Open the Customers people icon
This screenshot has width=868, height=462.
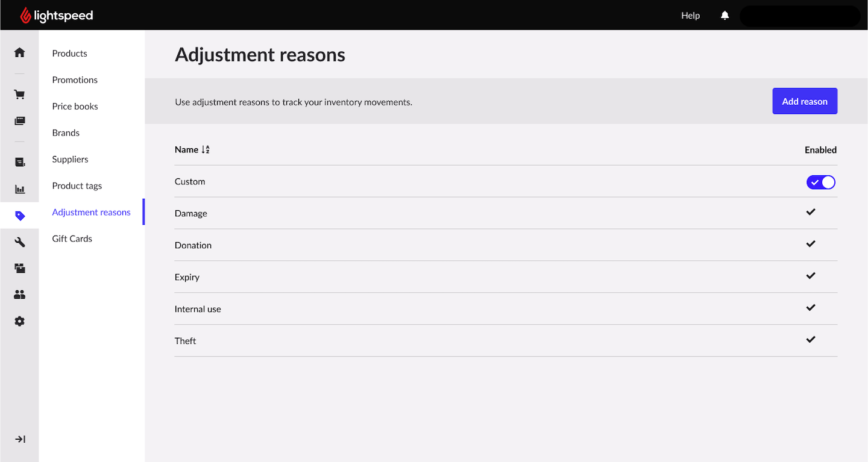pyautogui.click(x=19, y=295)
